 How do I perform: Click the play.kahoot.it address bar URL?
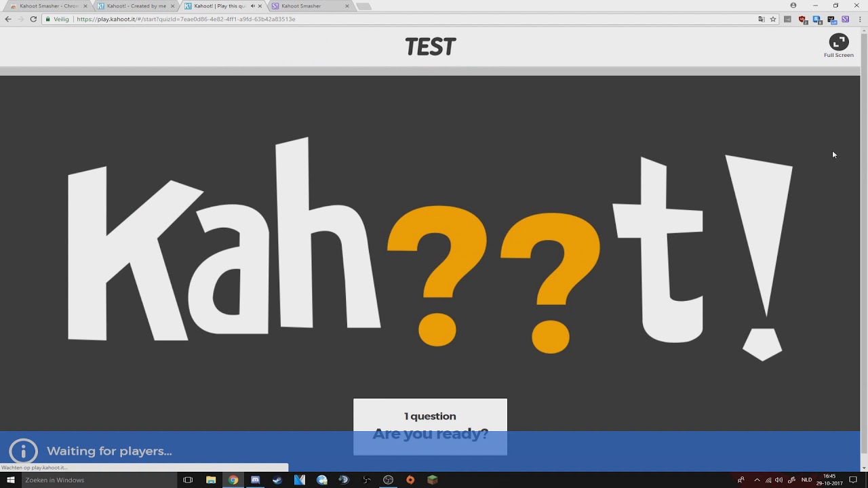pyautogui.click(x=186, y=19)
